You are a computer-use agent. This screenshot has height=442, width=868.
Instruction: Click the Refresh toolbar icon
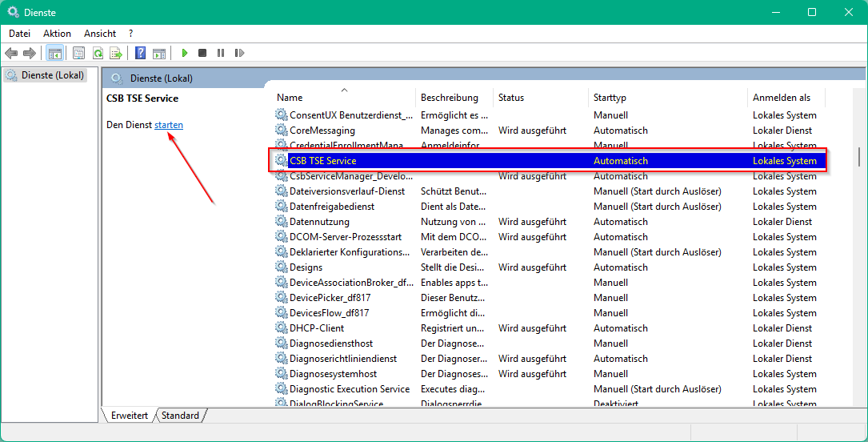coord(98,53)
